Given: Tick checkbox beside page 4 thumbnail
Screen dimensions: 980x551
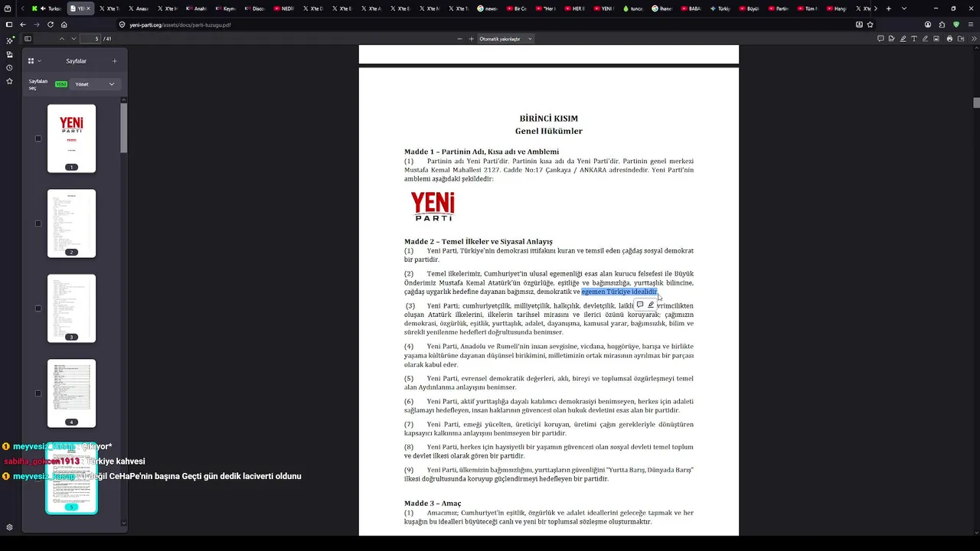Looking at the screenshot, I should (x=38, y=393).
